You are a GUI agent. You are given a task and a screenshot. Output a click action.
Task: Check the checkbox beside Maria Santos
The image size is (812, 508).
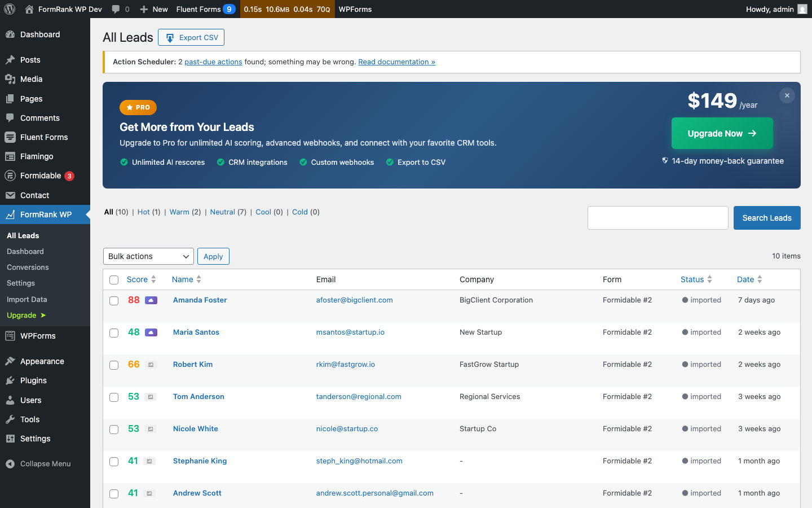pyautogui.click(x=114, y=332)
